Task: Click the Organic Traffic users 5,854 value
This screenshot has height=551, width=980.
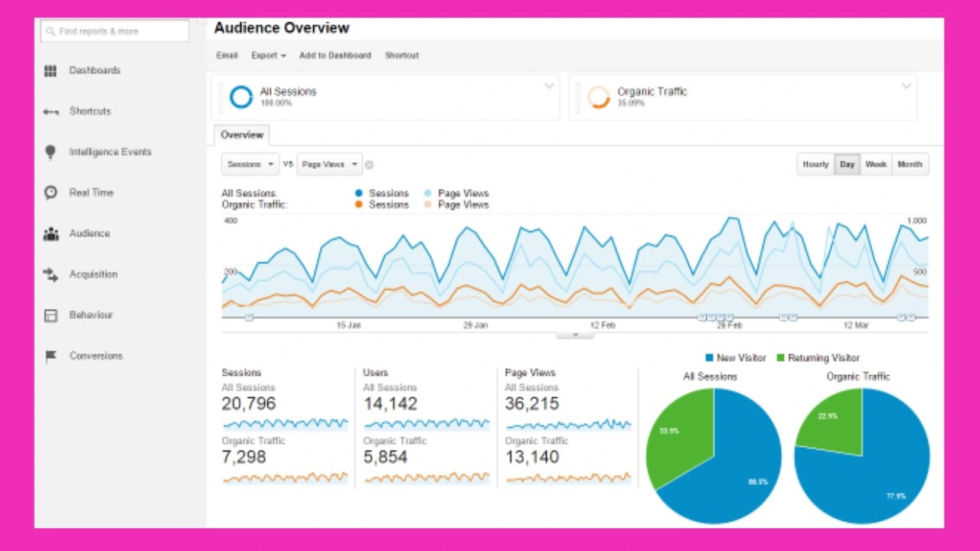Action: [386, 458]
